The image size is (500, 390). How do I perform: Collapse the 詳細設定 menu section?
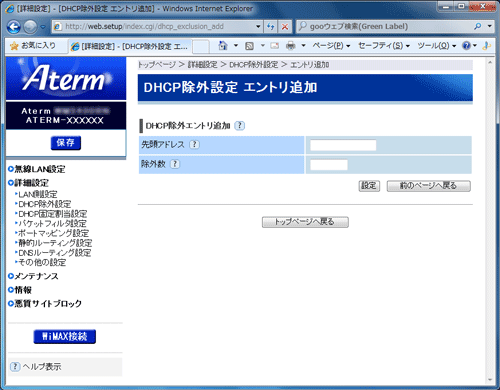click(x=28, y=183)
